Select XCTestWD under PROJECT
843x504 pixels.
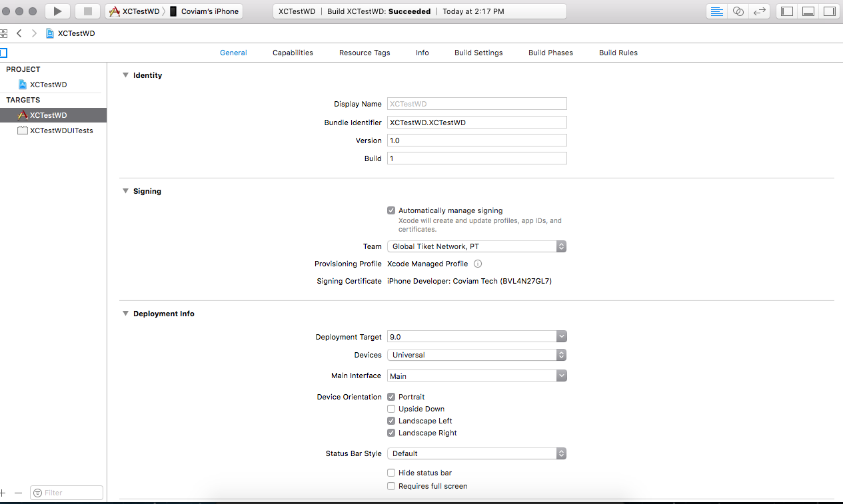click(x=53, y=85)
